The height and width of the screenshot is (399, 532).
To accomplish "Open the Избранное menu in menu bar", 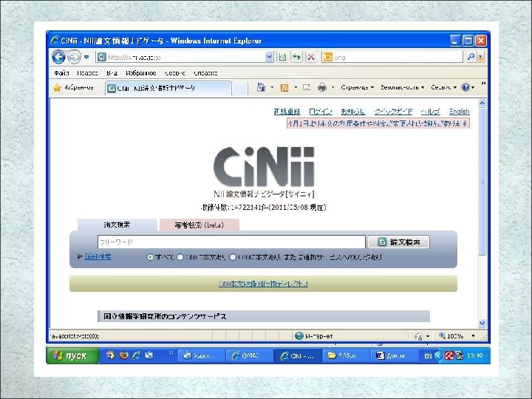I will click(141, 73).
